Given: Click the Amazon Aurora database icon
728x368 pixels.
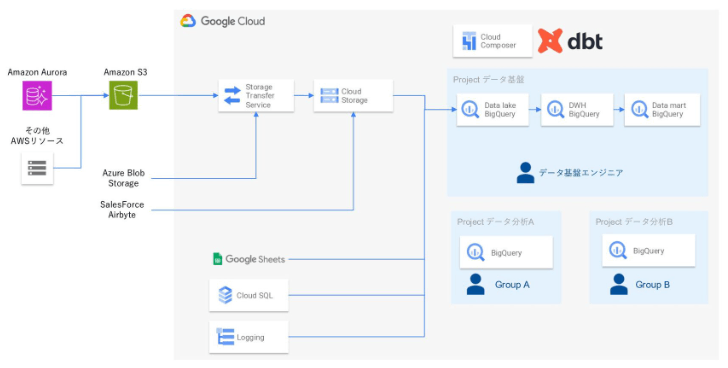Looking at the screenshot, I should click(37, 96).
